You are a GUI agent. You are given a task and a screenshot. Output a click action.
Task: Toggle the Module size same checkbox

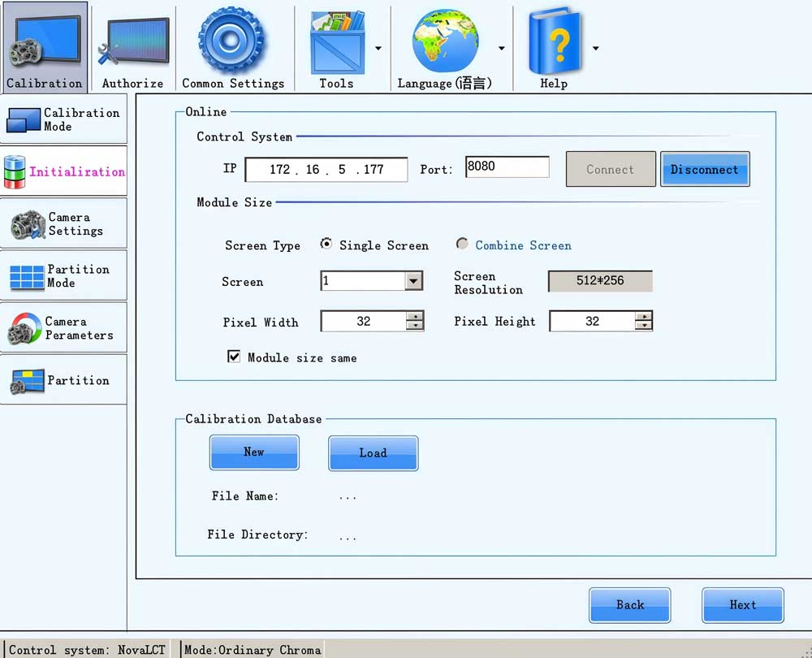coord(234,357)
